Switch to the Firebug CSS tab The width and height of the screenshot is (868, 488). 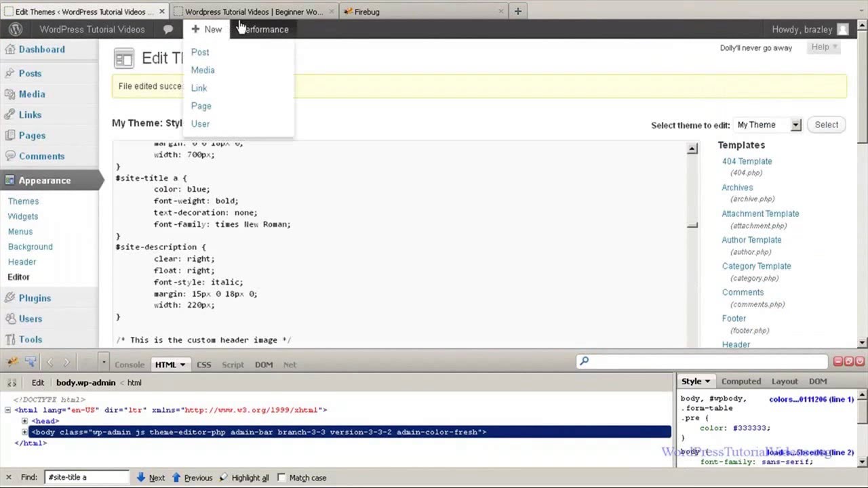[204, 365]
